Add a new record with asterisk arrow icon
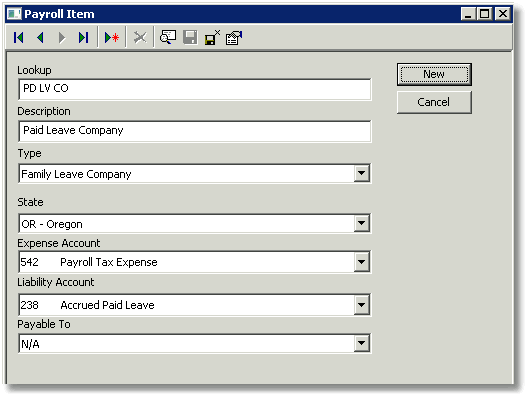This screenshot has height=398, width=528. (112, 37)
